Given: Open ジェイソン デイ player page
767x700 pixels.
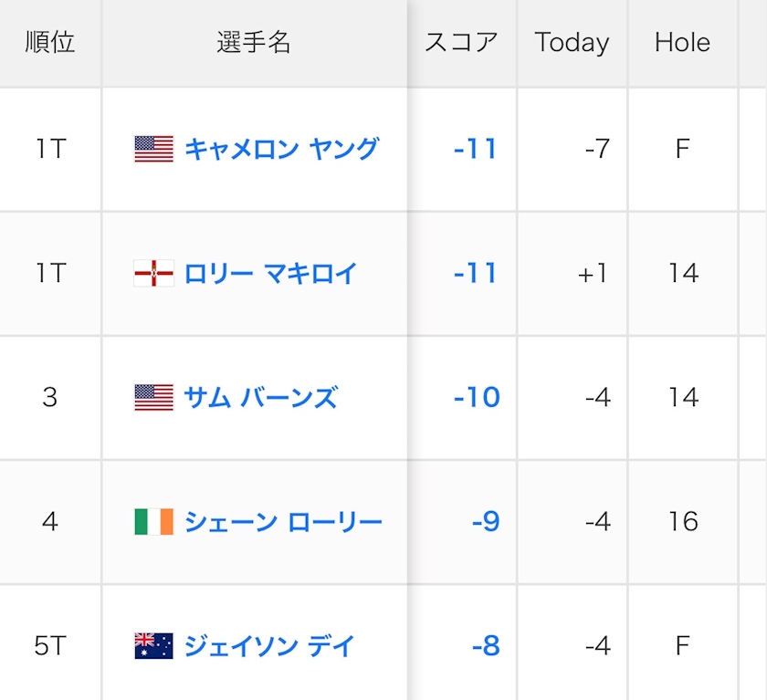Looking at the screenshot, I should click(269, 645).
